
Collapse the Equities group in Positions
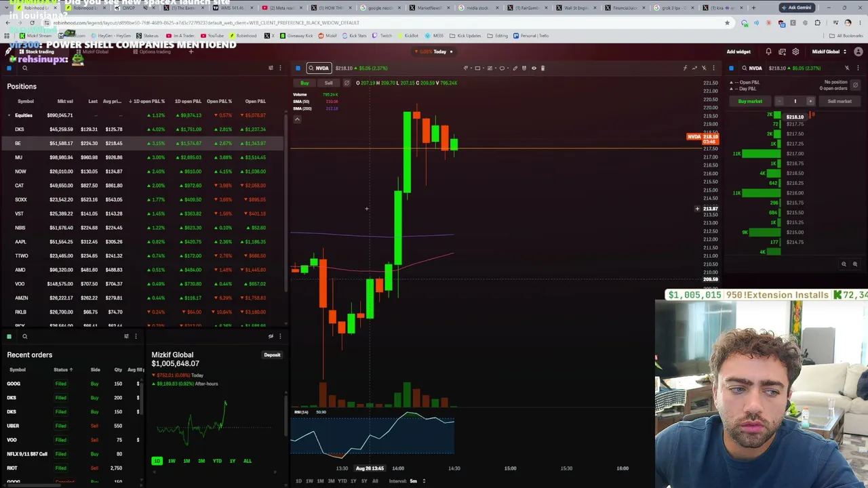pos(9,115)
